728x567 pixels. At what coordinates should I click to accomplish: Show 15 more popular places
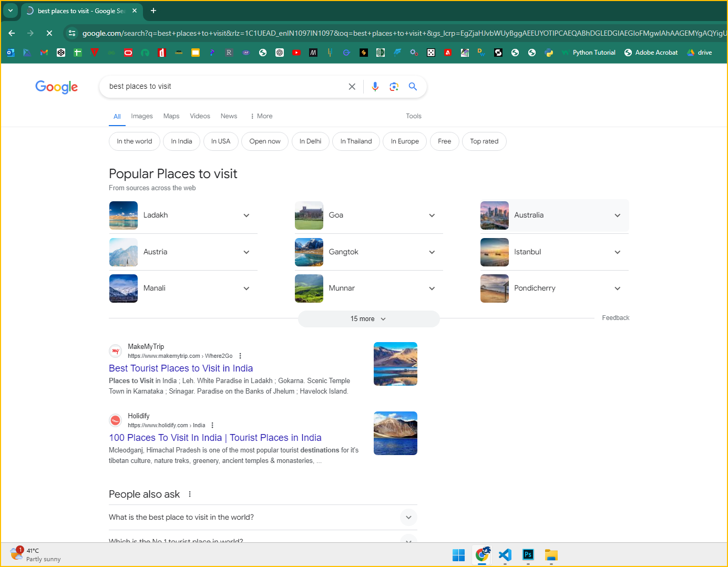(368, 319)
